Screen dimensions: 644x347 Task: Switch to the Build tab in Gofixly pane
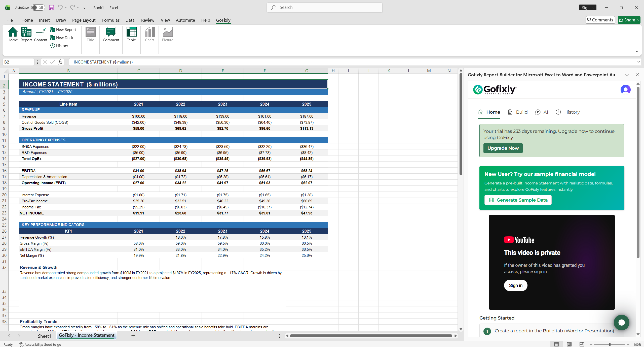point(518,112)
